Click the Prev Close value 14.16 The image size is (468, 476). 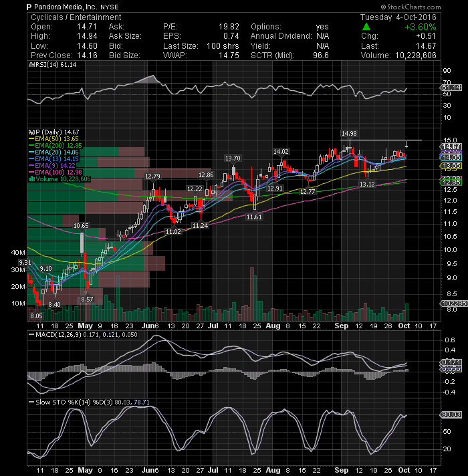tap(87, 55)
